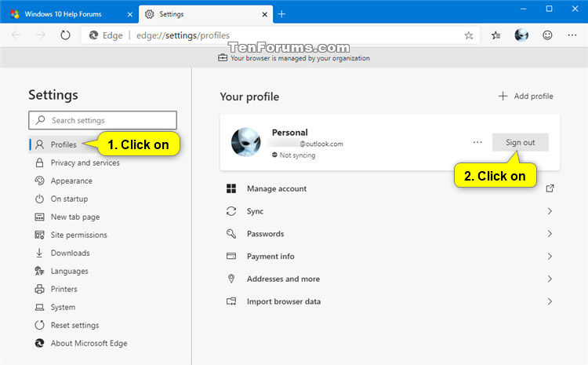This screenshot has height=365, width=588.
Task: Click the Downloads arrow icon
Action: point(39,253)
